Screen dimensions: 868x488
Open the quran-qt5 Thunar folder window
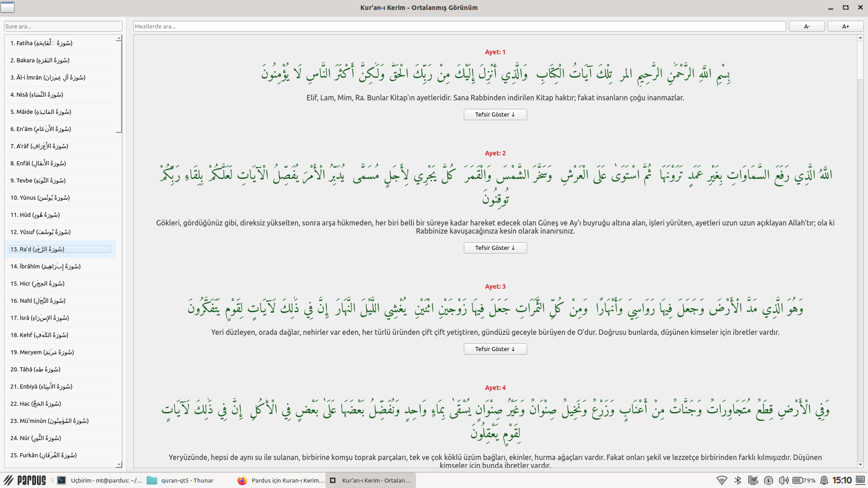click(x=181, y=480)
